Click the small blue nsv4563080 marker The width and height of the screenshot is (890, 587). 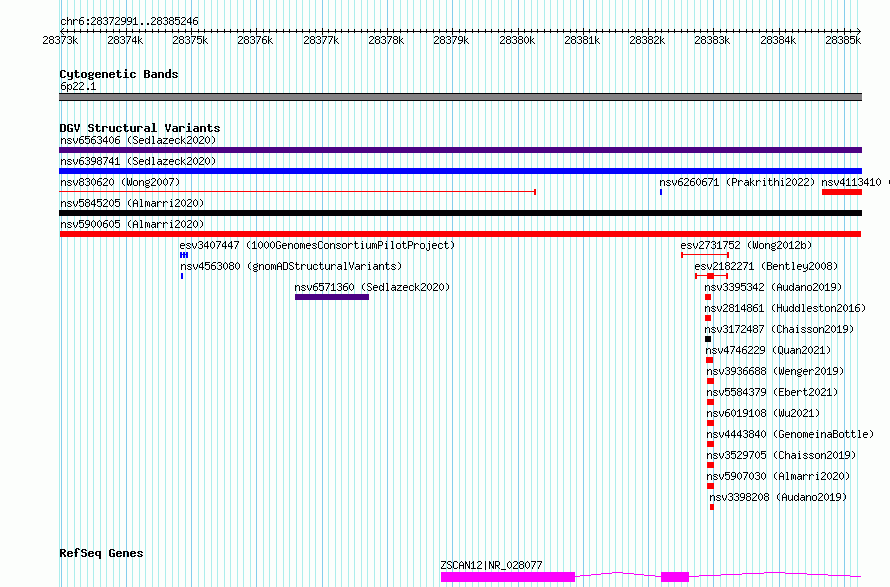[182, 276]
